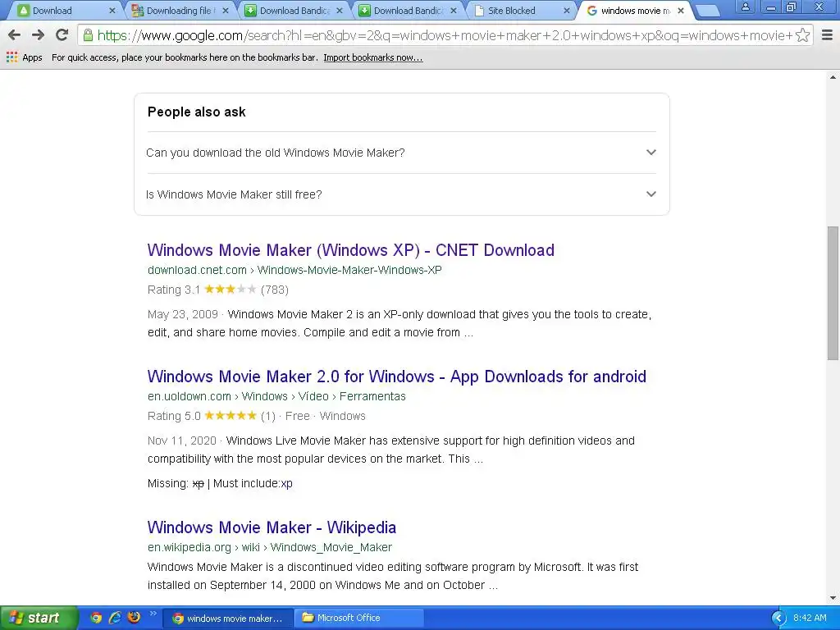Switch to the 'Downloading file' tab
The width and height of the screenshot is (840, 630).
pos(180,11)
